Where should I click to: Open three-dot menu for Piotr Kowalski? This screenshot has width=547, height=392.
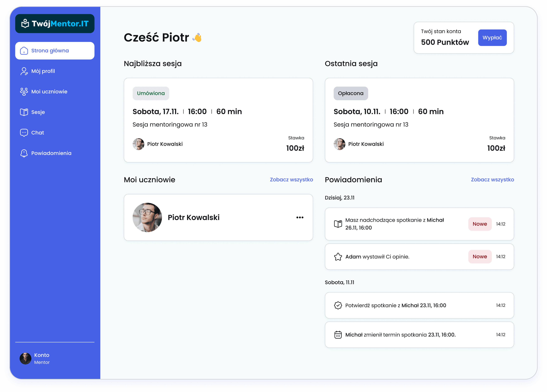[300, 217]
